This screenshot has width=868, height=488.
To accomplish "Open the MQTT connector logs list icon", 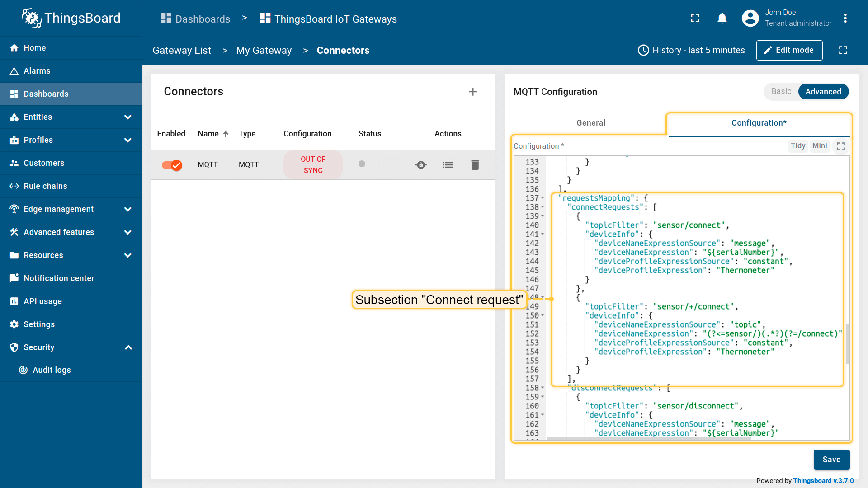I will [448, 165].
